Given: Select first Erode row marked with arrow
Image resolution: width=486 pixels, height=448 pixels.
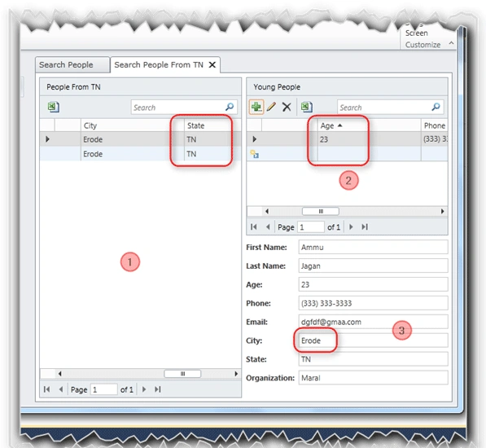Looking at the screenshot, I should pos(140,139).
